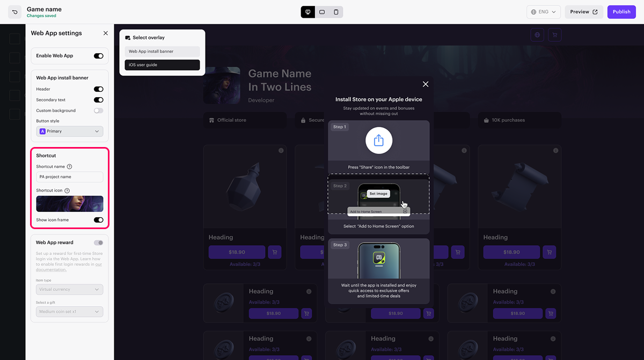The image size is (644, 360).
Task: Select Web App install banner overlay
Action: (x=162, y=52)
